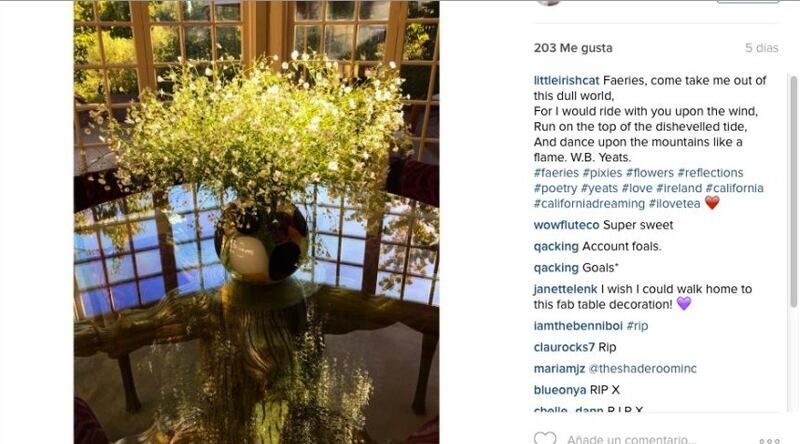Screen dimensions: 800x444
Task: Open the #poetry hashtag
Action: coord(555,188)
